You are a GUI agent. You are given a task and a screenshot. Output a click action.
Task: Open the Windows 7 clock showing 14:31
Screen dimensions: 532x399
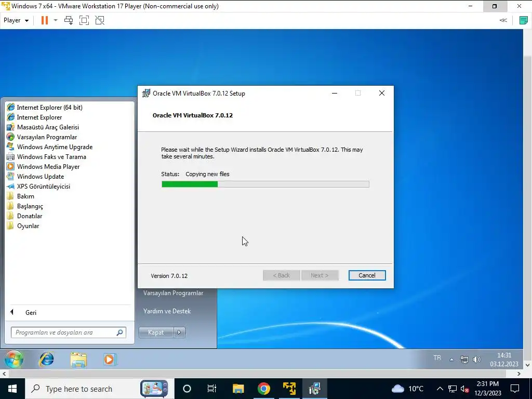[x=504, y=360]
